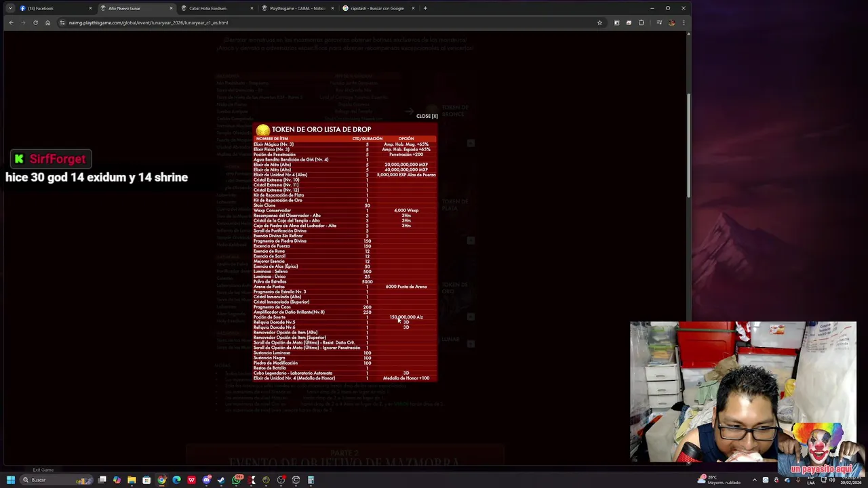Go back in the browser
The height and width of the screenshot is (488, 868).
[x=11, y=22]
